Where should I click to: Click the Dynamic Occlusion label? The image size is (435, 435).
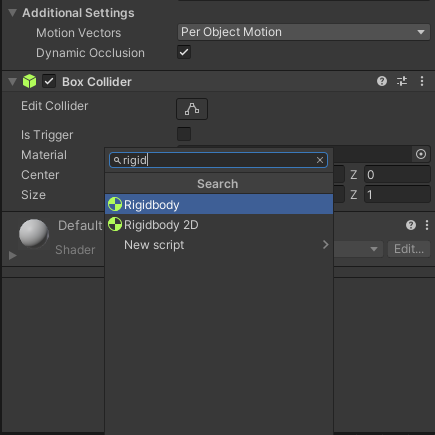point(90,53)
